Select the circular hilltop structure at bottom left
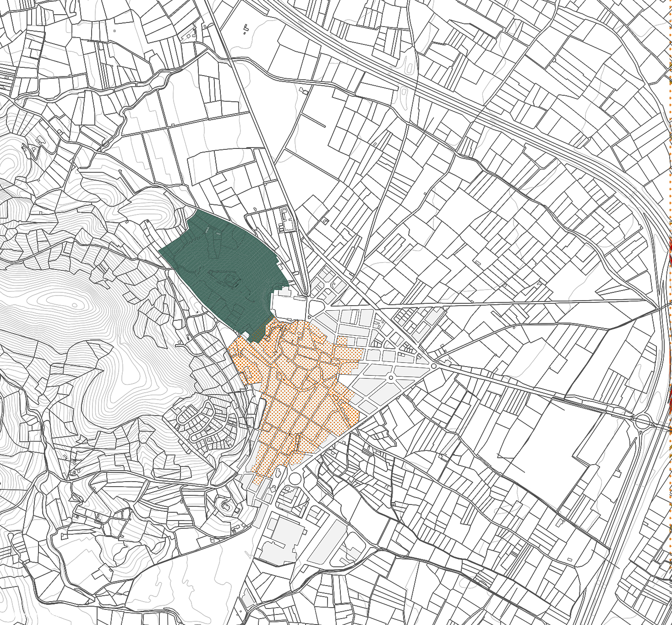The width and height of the screenshot is (672, 625). tap(226, 505)
